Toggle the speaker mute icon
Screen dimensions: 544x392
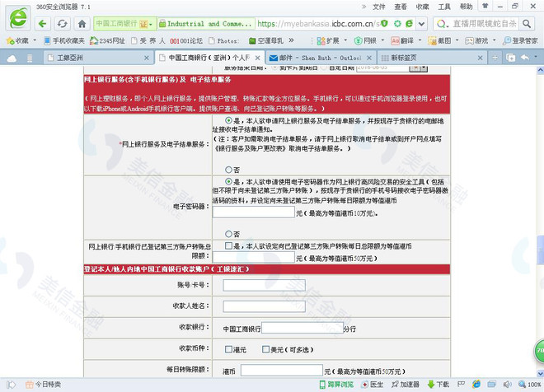coord(507,385)
